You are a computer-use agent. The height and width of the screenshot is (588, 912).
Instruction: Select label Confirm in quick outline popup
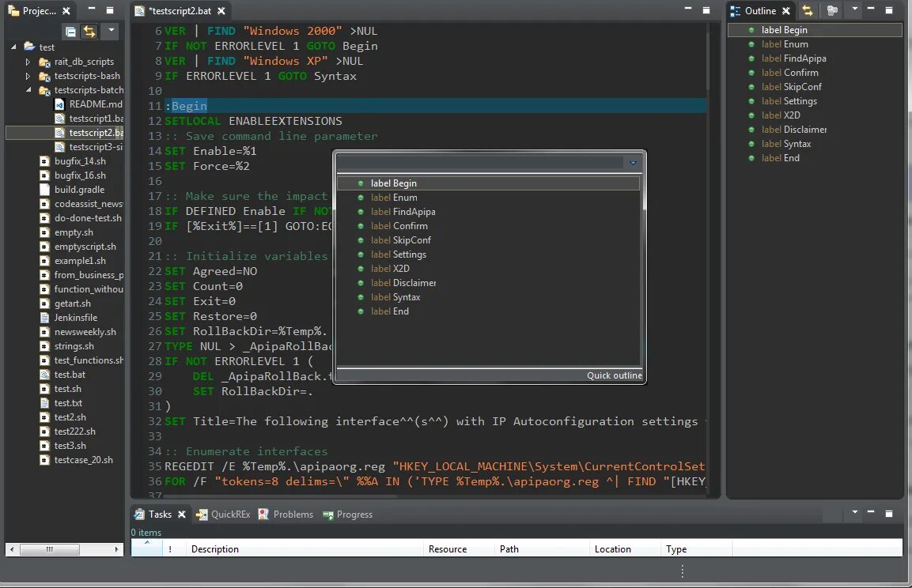point(399,226)
